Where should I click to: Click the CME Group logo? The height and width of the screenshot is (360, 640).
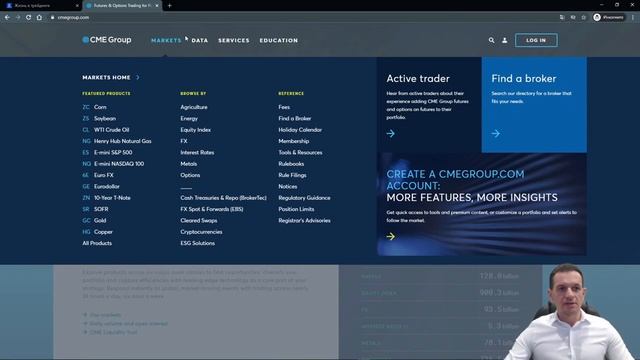click(107, 40)
